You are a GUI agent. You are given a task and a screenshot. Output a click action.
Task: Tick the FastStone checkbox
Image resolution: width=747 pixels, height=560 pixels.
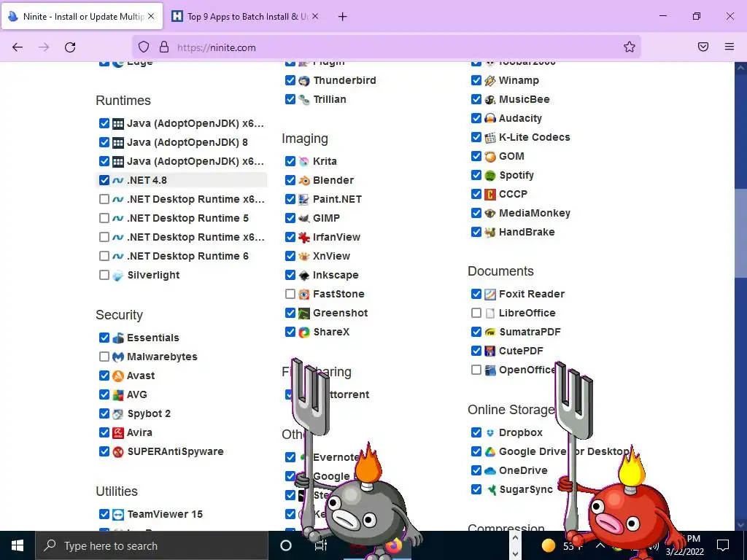coord(290,294)
